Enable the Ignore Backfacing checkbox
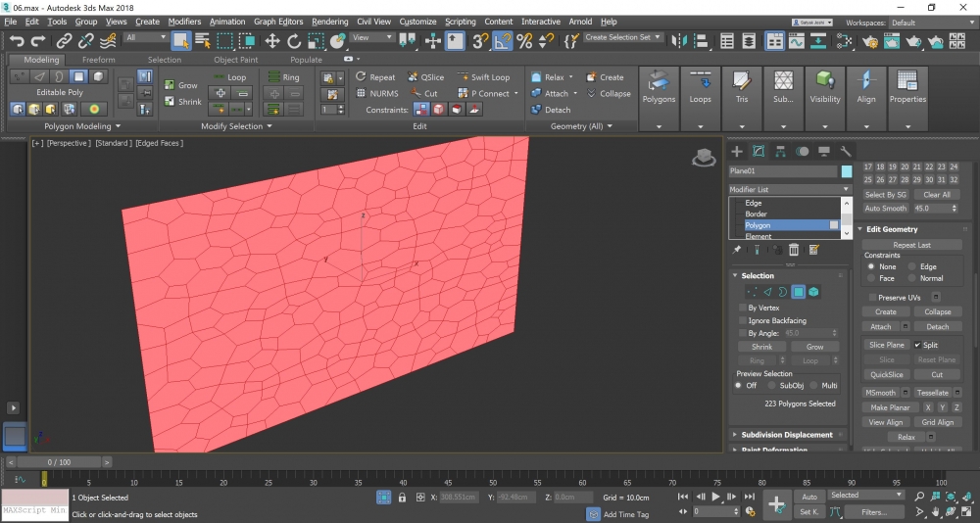 (x=743, y=320)
